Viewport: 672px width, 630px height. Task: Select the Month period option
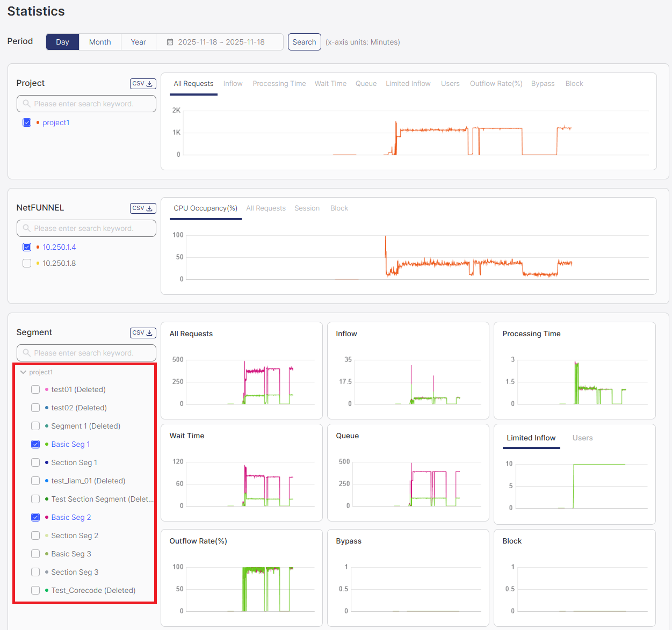(100, 42)
